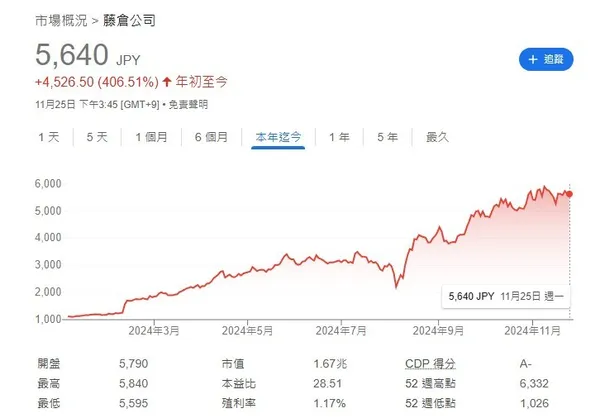Click the 最低 value 5,595

click(134, 403)
